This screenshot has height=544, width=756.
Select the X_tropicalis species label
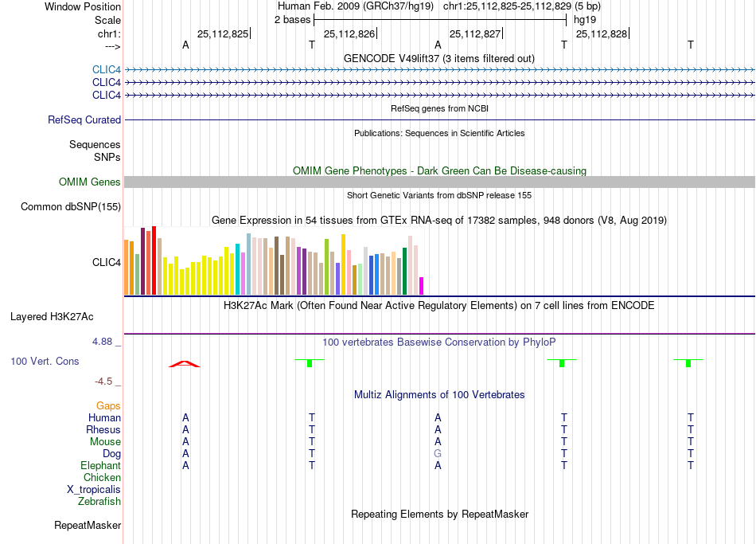pos(94,490)
